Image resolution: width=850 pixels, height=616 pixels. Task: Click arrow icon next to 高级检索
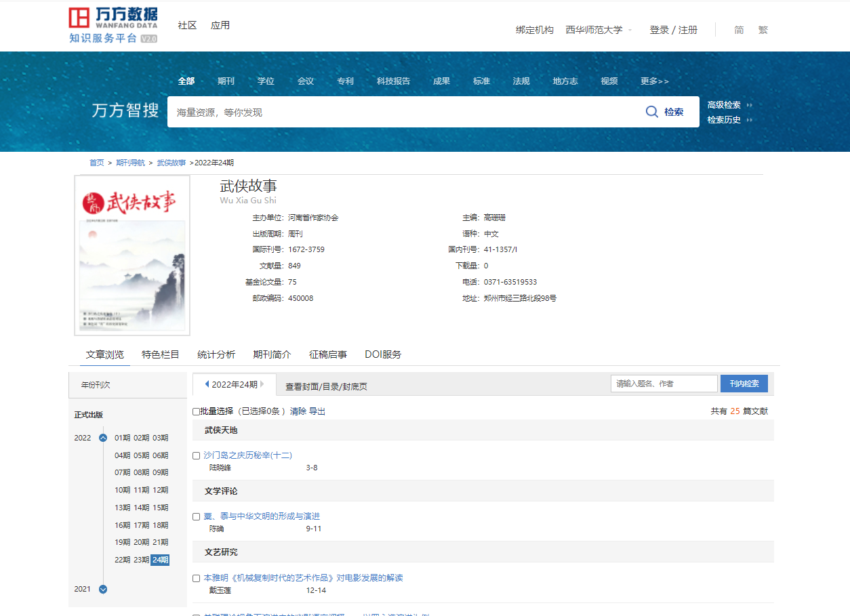coord(749,105)
